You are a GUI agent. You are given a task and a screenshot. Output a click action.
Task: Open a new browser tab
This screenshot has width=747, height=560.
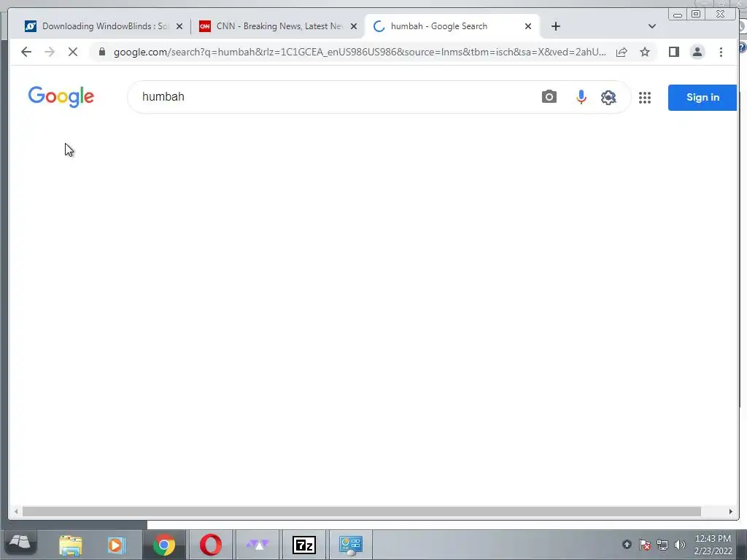(x=555, y=26)
